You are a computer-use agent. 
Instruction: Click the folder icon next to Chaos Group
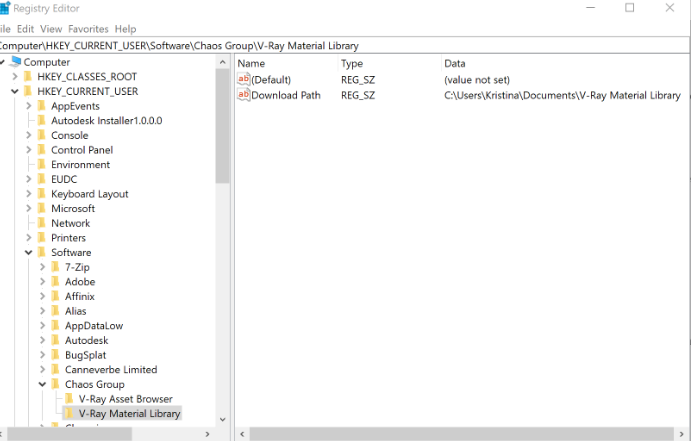(x=56, y=384)
